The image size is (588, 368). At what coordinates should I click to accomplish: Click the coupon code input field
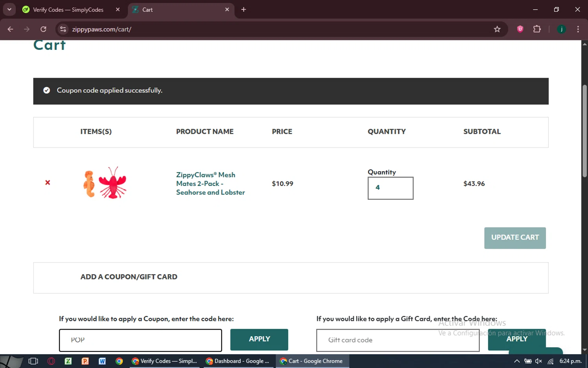[140, 340]
